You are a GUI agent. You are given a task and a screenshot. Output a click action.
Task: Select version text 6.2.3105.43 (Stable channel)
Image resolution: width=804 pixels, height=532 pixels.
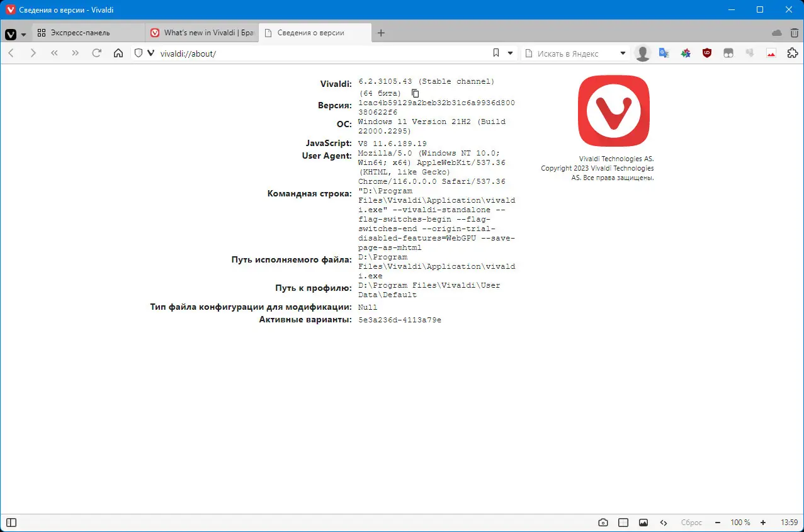[x=426, y=82]
